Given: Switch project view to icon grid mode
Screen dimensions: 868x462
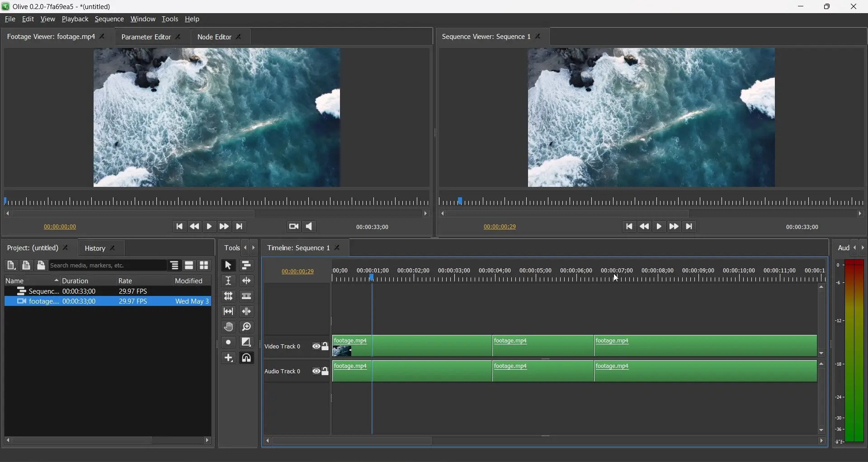Looking at the screenshot, I should point(204,266).
